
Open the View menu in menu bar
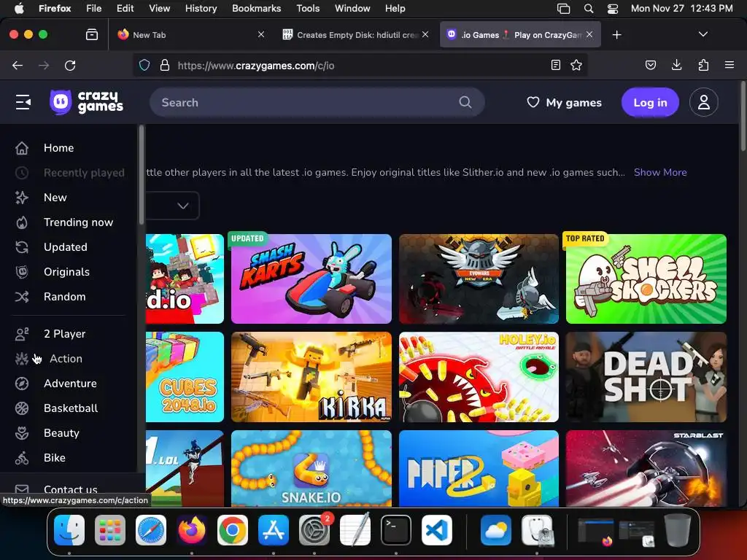(159, 8)
